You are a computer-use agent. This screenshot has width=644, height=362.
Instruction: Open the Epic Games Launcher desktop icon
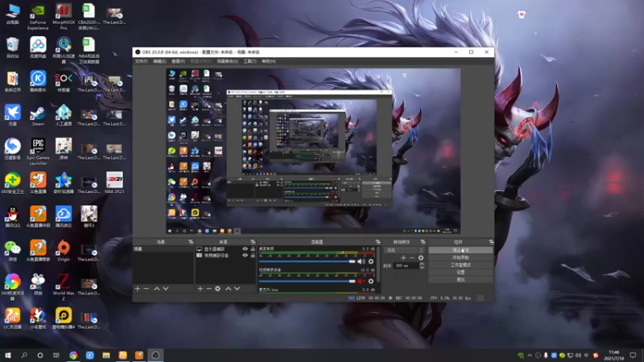pyautogui.click(x=38, y=152)
